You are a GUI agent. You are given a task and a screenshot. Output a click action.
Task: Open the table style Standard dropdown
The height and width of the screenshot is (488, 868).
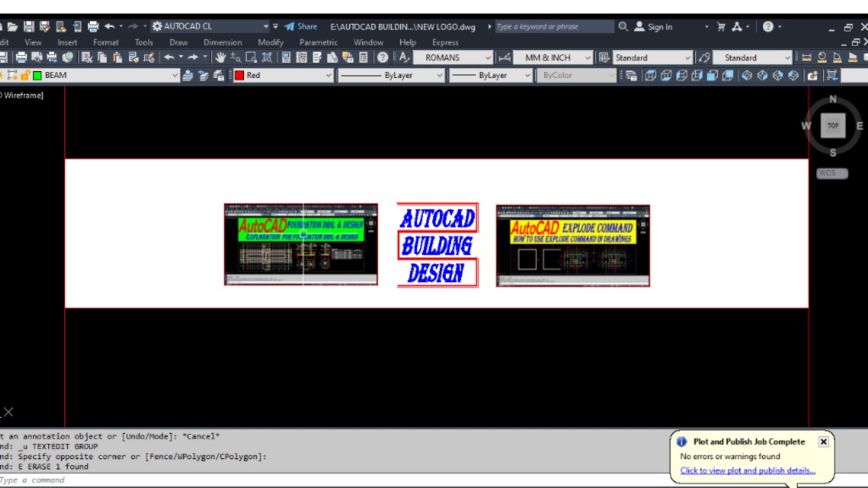point(653,58)
